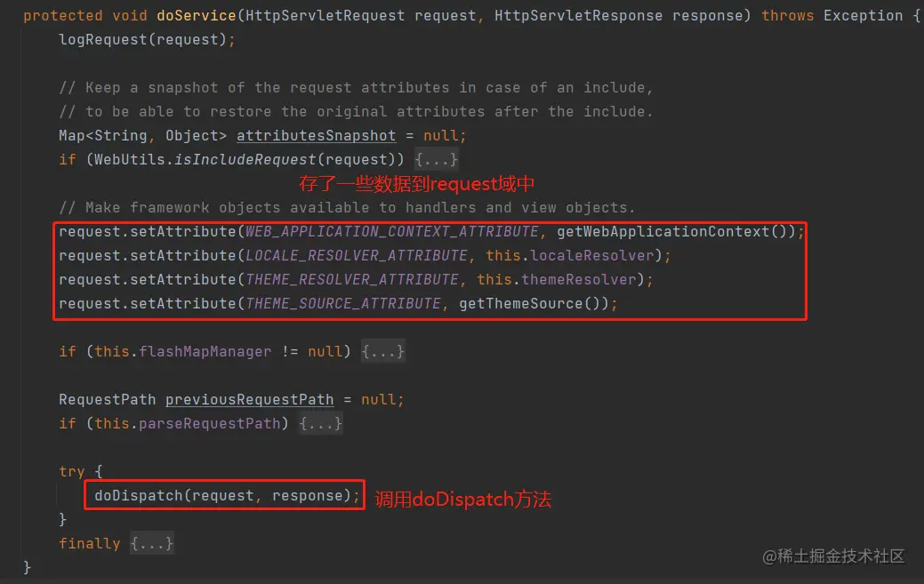
Task: Click the parseRequestPath field
Action: click(210, 424)
